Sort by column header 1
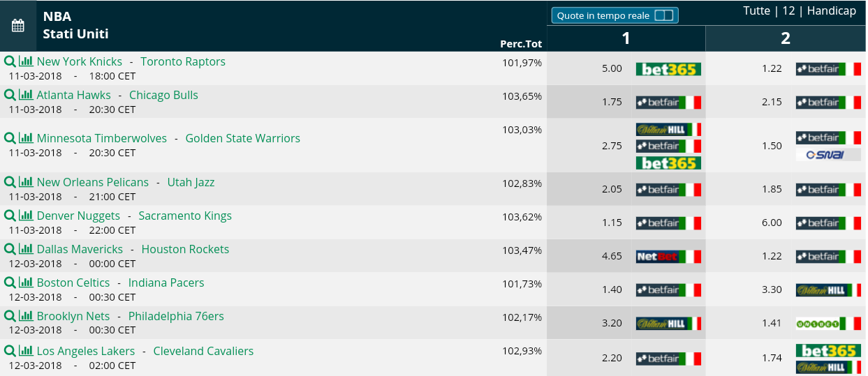The image size is (868, 376). click(x=626, y=38)
